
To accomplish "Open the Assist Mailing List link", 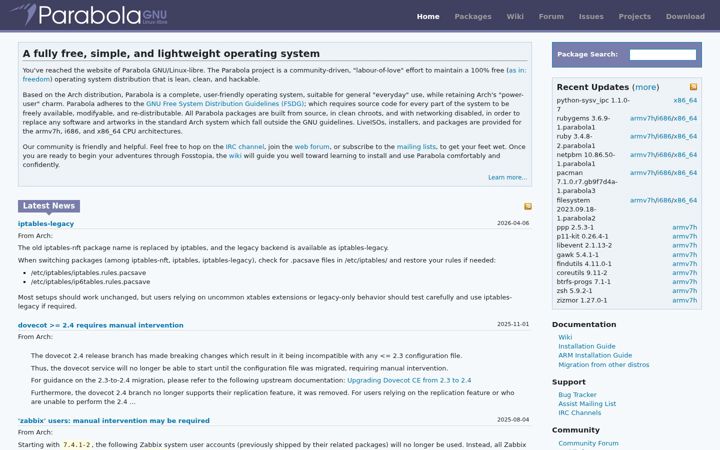I will coord(587,404).
